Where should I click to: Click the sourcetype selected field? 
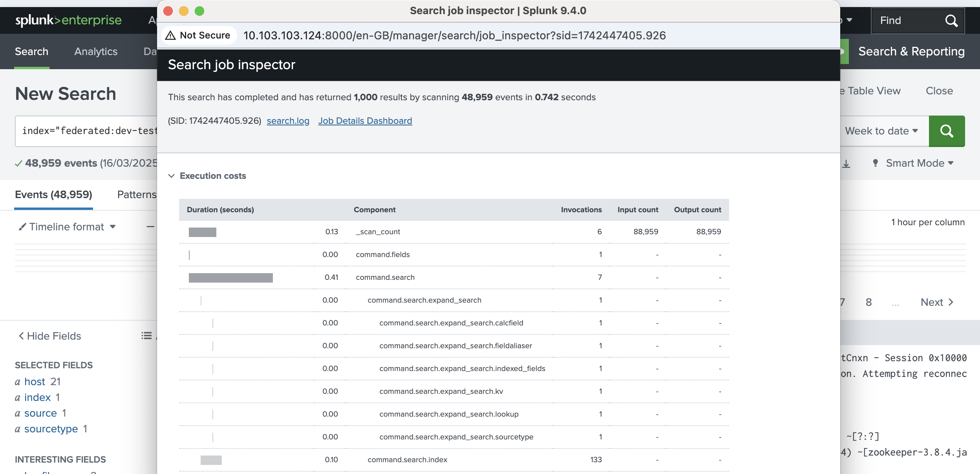[x=51, y=428]
